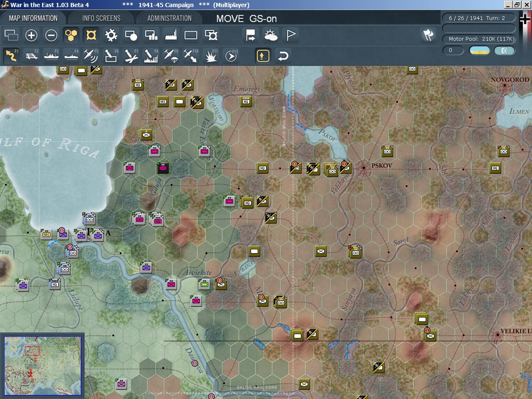Select the Pskov city hex

click(364, 167)
